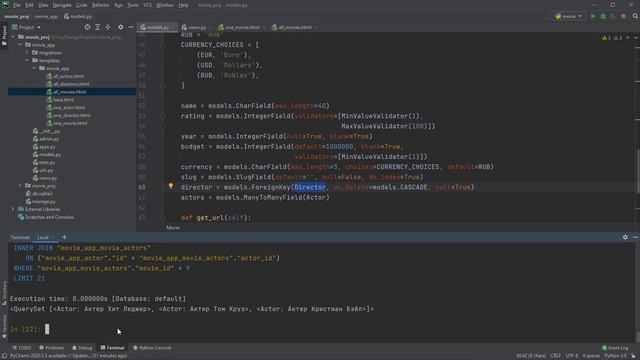Viewport: 640px width, 360px height.
Task: Open the Edit menu
Action: pos(29,5)
